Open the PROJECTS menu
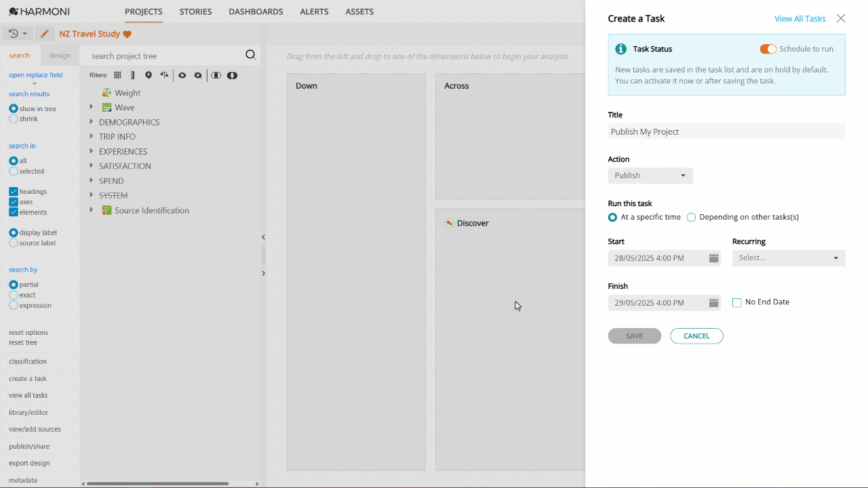Image resolution: width=868 pixels, height=488 pixels. tap(144, 12)
